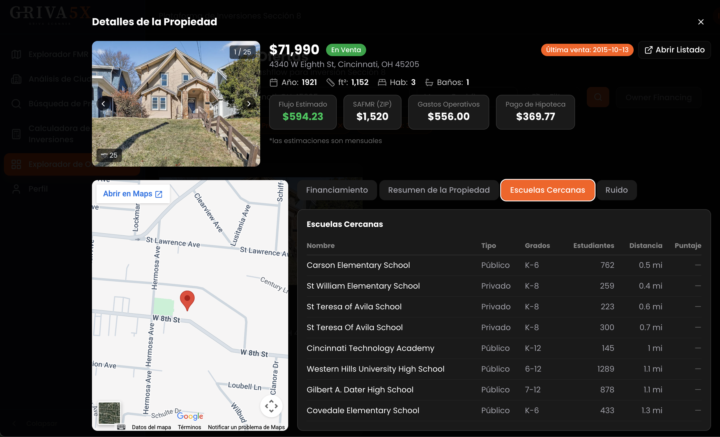Select Cincinnati Technology Academy row
This screenshot has height=437, width=720.
click(x=504, y=348)
